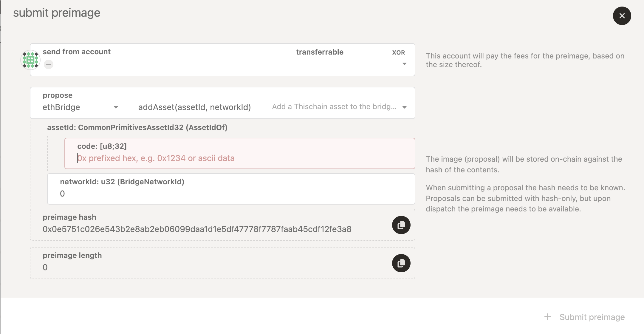Copy the preimage length value
The image size is (644, 334).
point(401,263)
